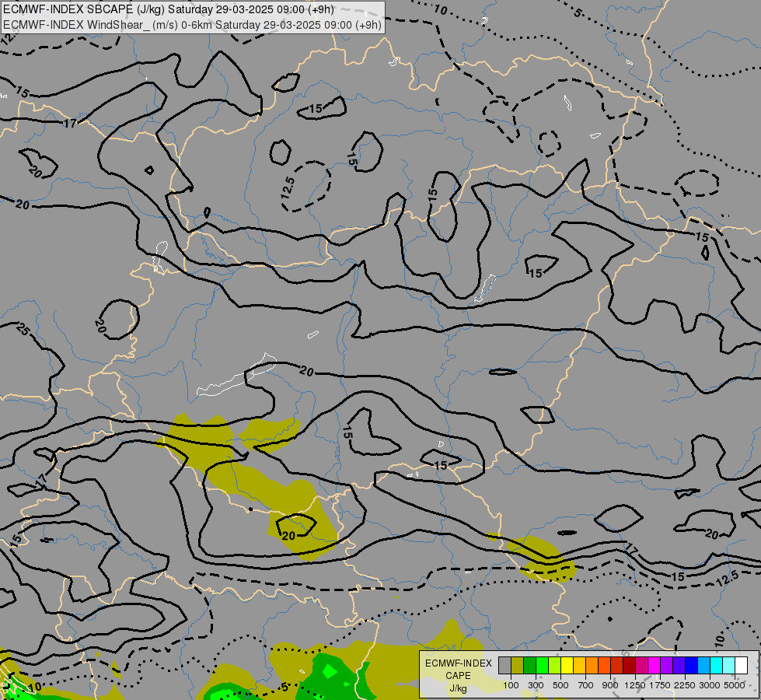Click the dark red swatch in CAPE legend

click(x=629, y=665)
